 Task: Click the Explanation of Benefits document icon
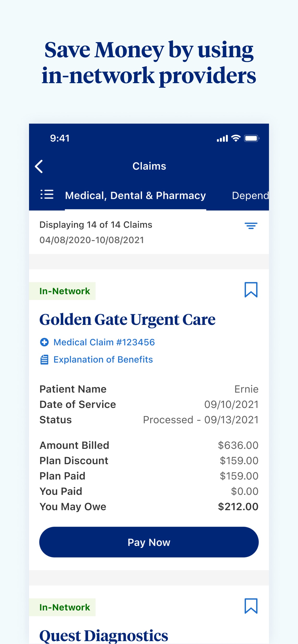click(44, 360)
